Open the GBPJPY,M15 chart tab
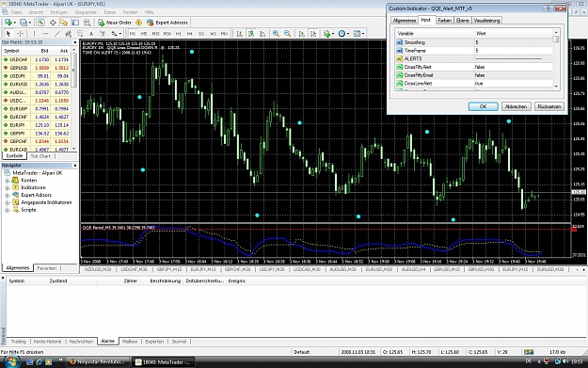The height and width of the screenshot is (368, 588). pyautogui.click(x=169, y=270)
